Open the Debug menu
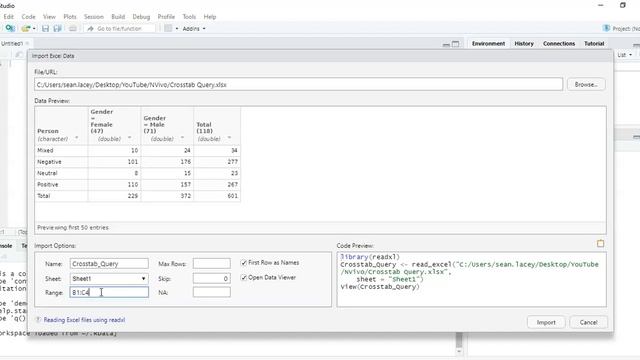640x360 pixels. coord(141,17)
